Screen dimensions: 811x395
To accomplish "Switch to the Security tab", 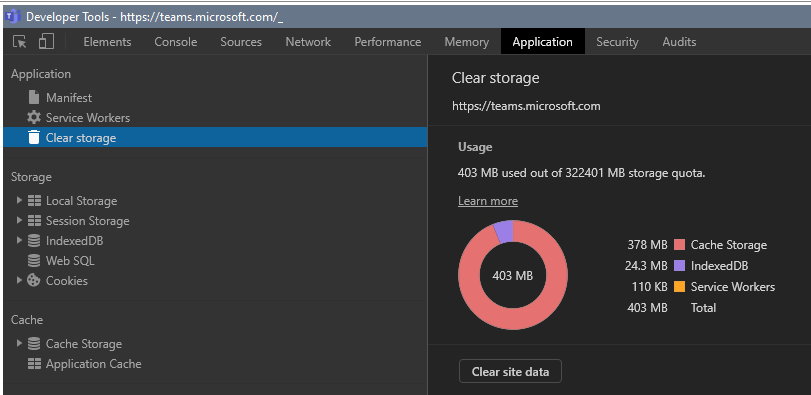I will (617, 42).
